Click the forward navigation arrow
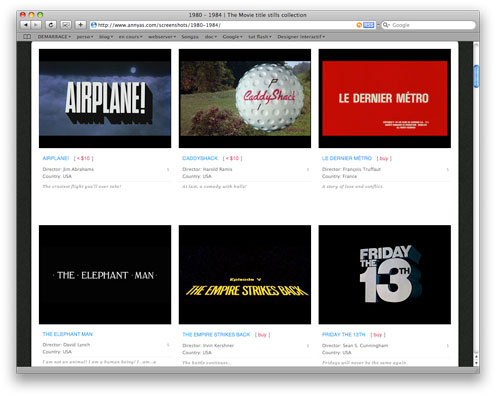The height and width of the screenshot is (396, 496). click(x=36, y=25)
